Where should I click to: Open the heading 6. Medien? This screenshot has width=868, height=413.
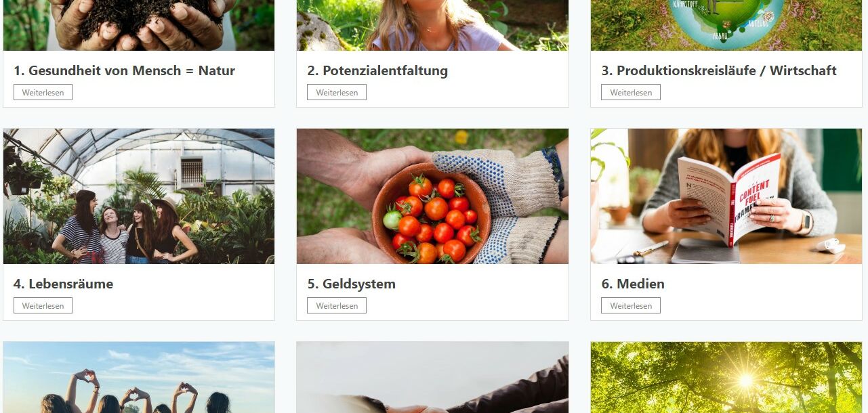[x=633, y=284]
